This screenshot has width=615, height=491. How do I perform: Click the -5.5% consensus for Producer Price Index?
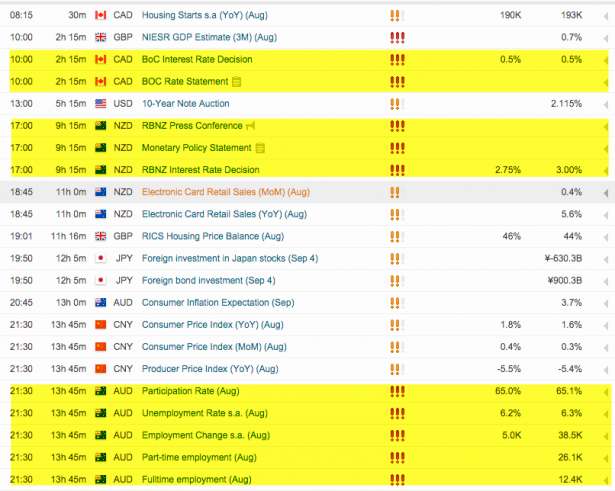(x=509, y=369)
